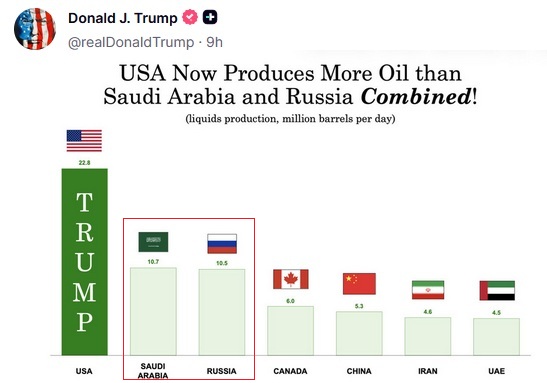Open the @realDonaldTrump handle link
This screenshot has width=547, height=383.
click(x=131, y=42)
